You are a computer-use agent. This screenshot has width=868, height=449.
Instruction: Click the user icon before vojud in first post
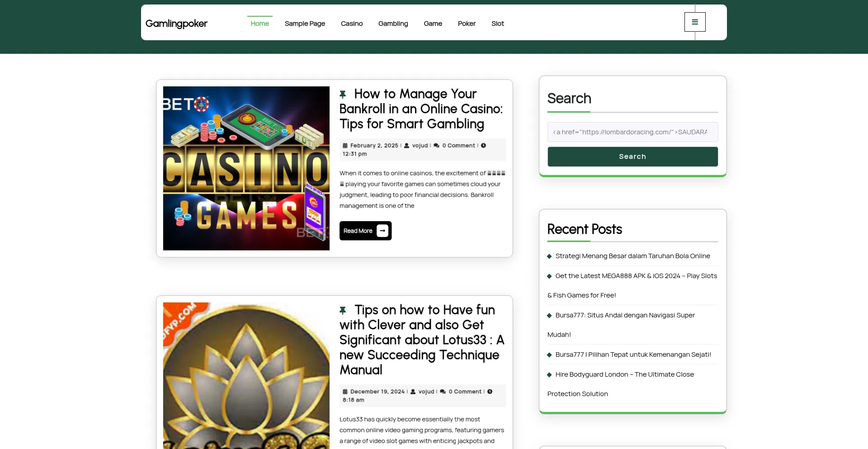(x=406, y=146)
